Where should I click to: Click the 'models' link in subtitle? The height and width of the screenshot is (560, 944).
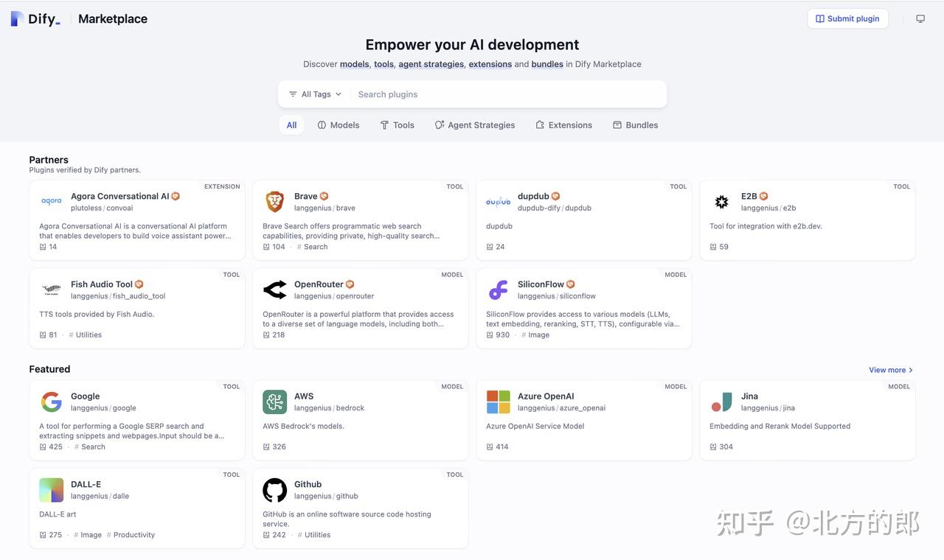tap(355, 64)
